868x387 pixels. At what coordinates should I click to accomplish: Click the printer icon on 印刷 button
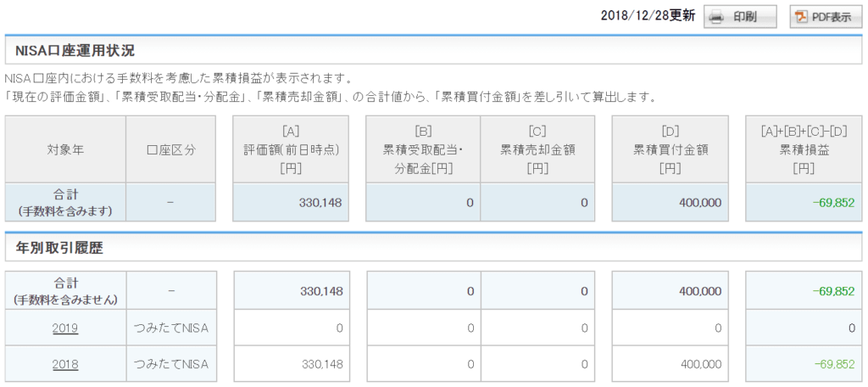point(716,17)
